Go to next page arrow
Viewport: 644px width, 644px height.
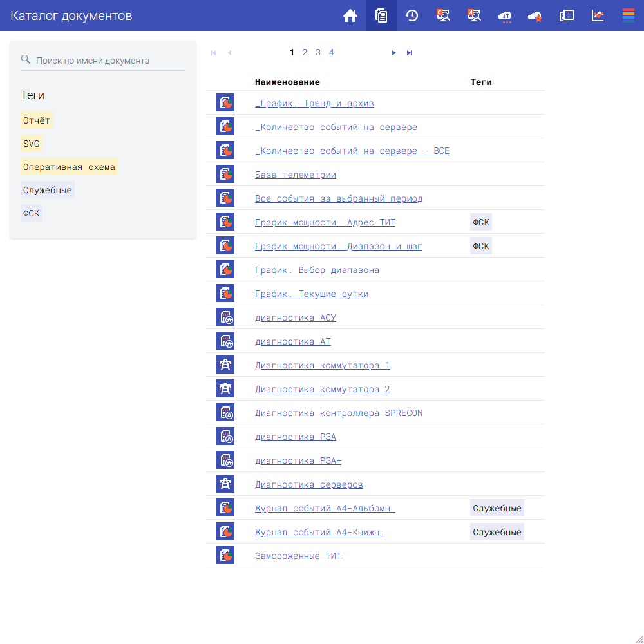point(394,53)
